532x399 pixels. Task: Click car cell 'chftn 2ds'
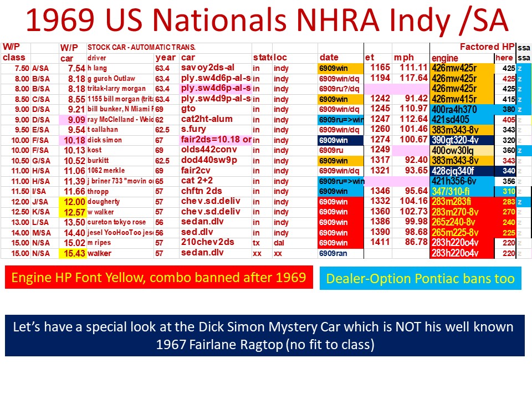pyautogui.click(x=201, y=191)
